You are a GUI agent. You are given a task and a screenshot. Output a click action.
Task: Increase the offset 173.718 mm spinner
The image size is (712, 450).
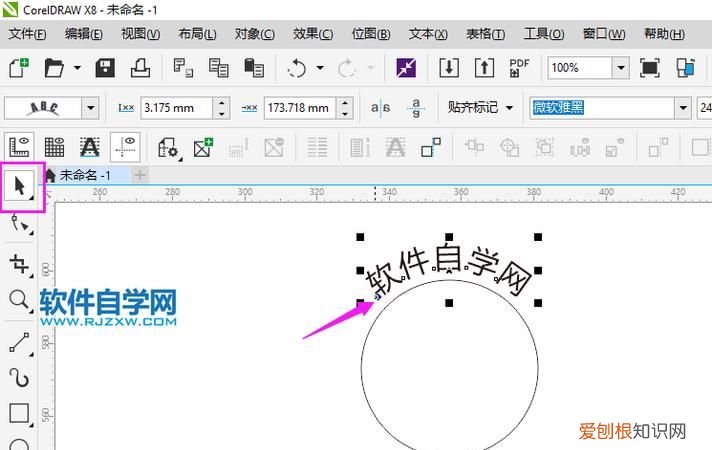pos(345,103)
